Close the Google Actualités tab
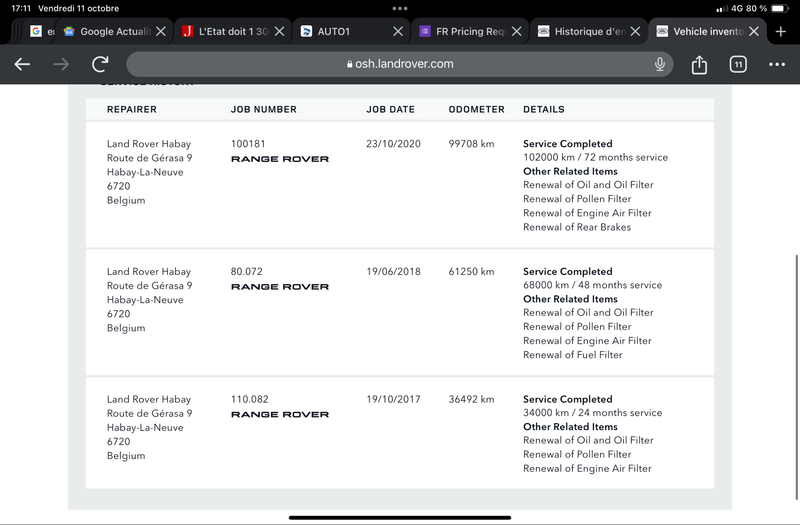800x525 pixels. 161,32
